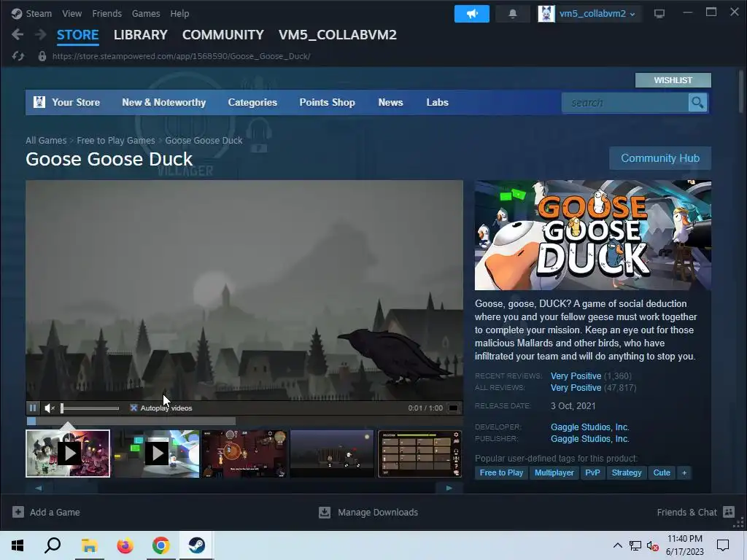Open Windows taskbar search

click(x=53, y=545)
